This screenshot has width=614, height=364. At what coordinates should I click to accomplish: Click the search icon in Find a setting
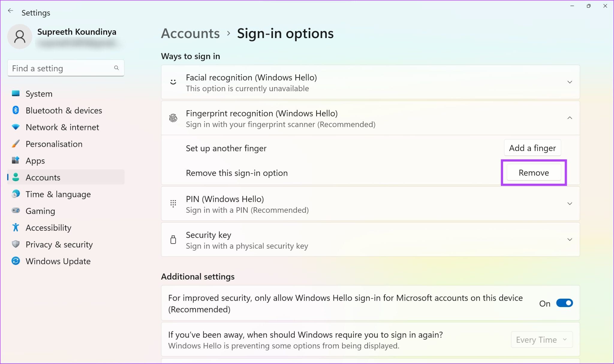(116, 68)
